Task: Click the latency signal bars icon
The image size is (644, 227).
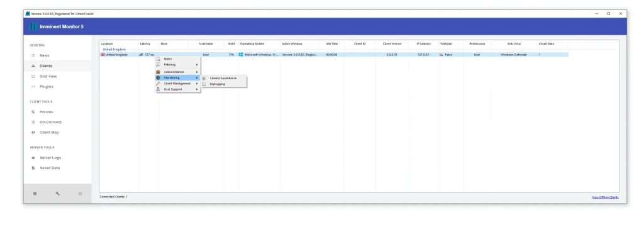Action: [x=141, y=54]
